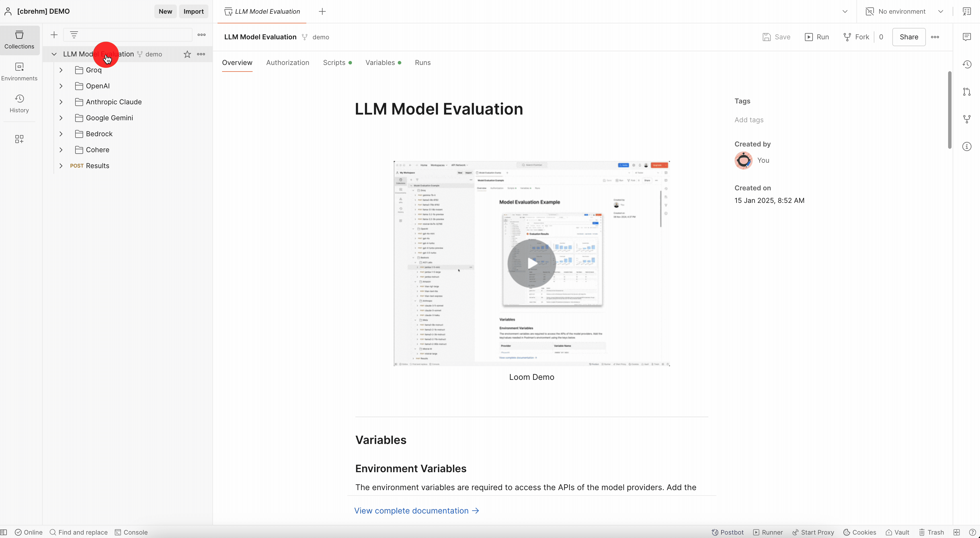
Task: Open the collection info icon in right sidebar
Action: pos(967,146)
